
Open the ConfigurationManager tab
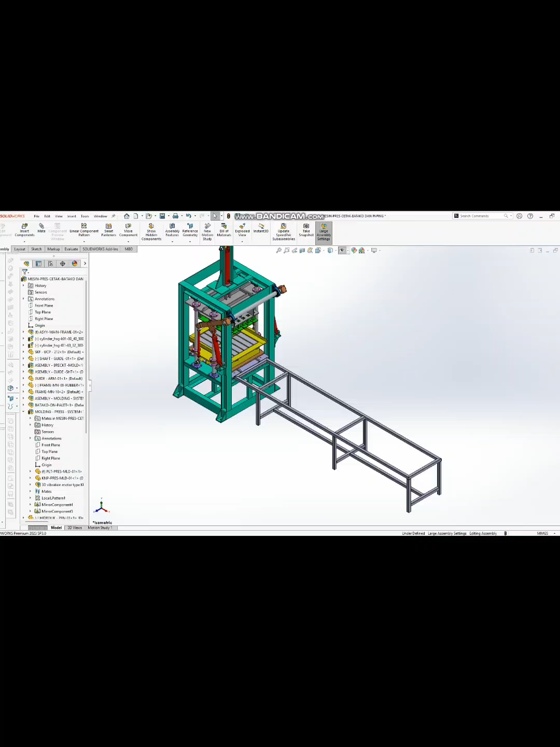point(50,264)
